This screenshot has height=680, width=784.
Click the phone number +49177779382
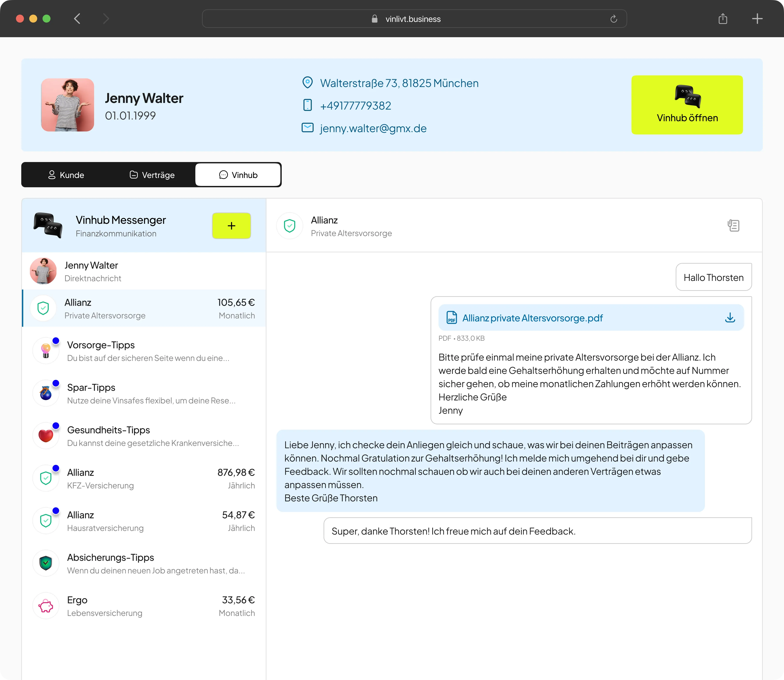(355, 106)
